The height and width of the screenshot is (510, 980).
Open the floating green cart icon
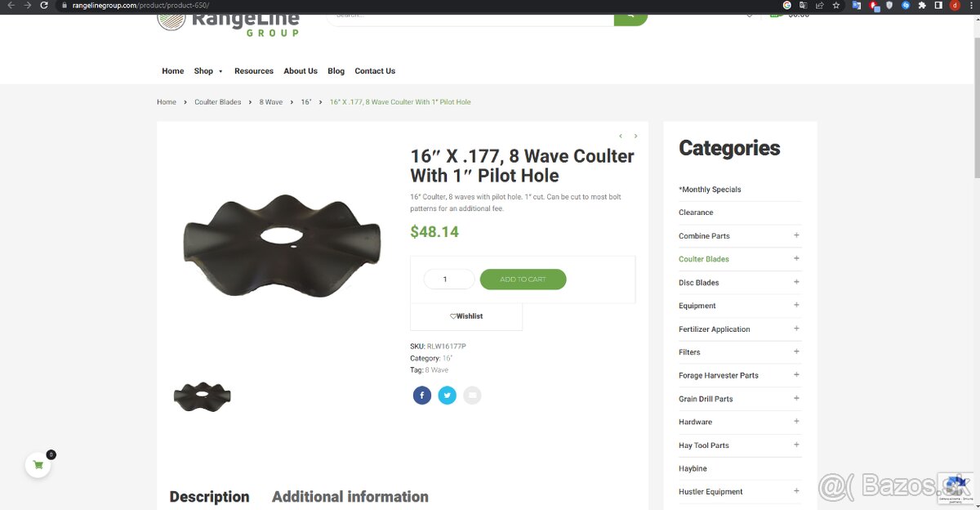(x=38, y=465)
